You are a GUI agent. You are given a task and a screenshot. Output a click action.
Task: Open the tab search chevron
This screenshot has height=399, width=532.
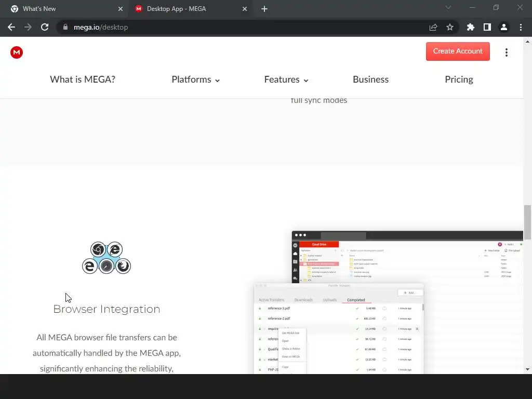tap(448, 7)
